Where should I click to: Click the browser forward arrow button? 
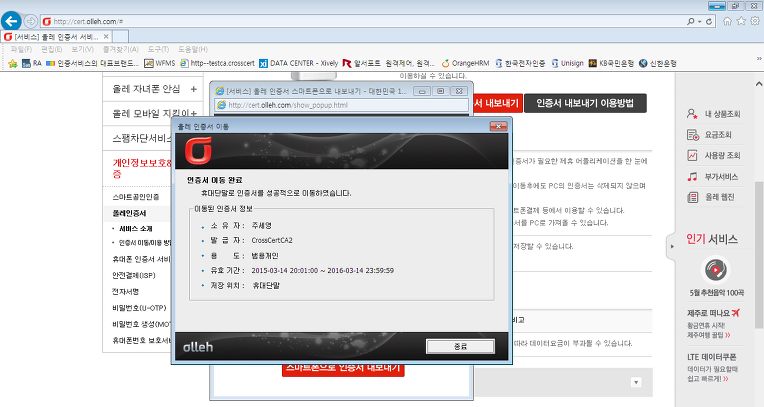coord(31,21)
